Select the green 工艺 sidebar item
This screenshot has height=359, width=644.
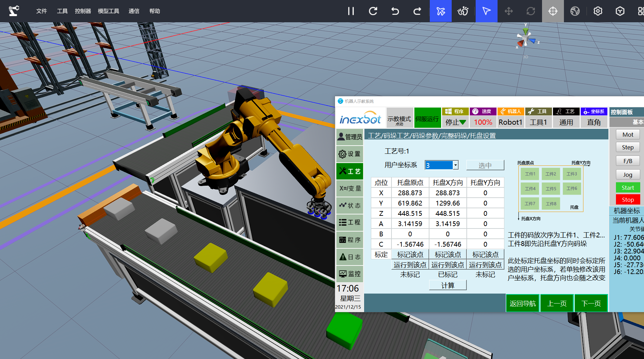[x=350, y=171]
